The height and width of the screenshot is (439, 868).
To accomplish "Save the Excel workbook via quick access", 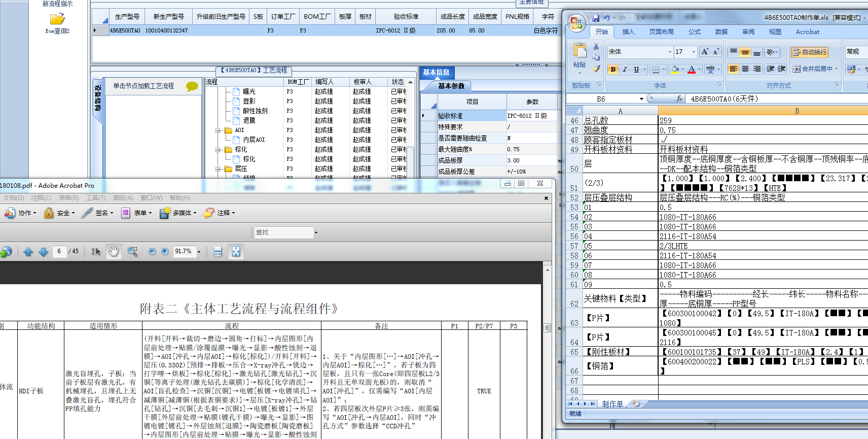I will click(596, 18).
